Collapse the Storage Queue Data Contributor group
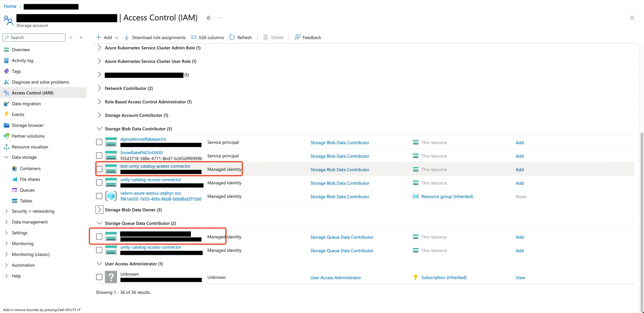 pos(99,223)
